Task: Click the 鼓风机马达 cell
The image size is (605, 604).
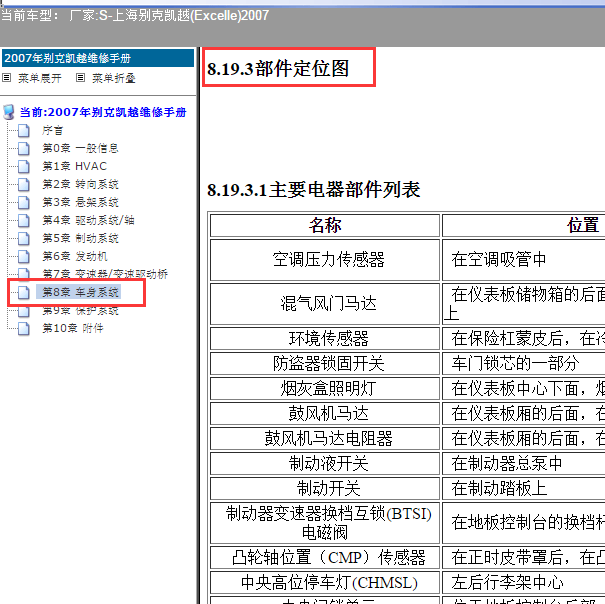Action: (x=325, y=414)
